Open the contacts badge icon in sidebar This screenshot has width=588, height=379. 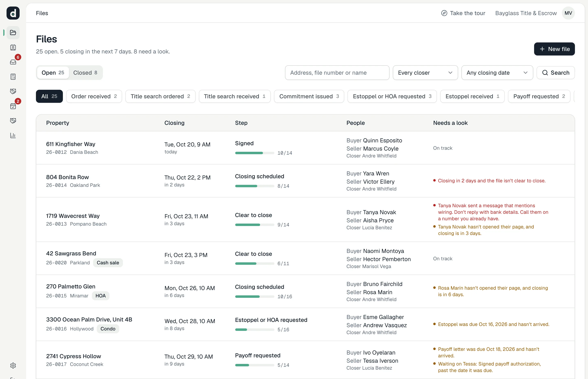(x=13, y=47)
